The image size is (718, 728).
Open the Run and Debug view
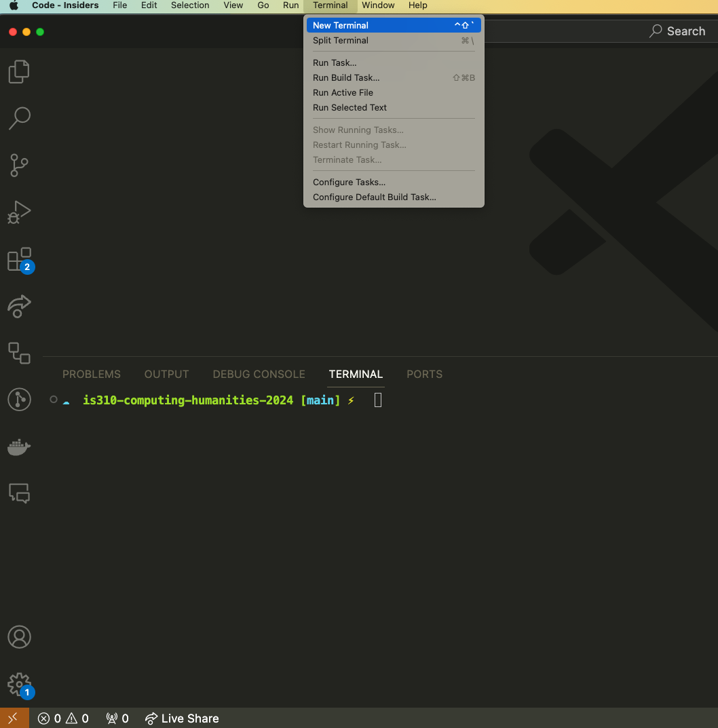click(x=19, y=212)
